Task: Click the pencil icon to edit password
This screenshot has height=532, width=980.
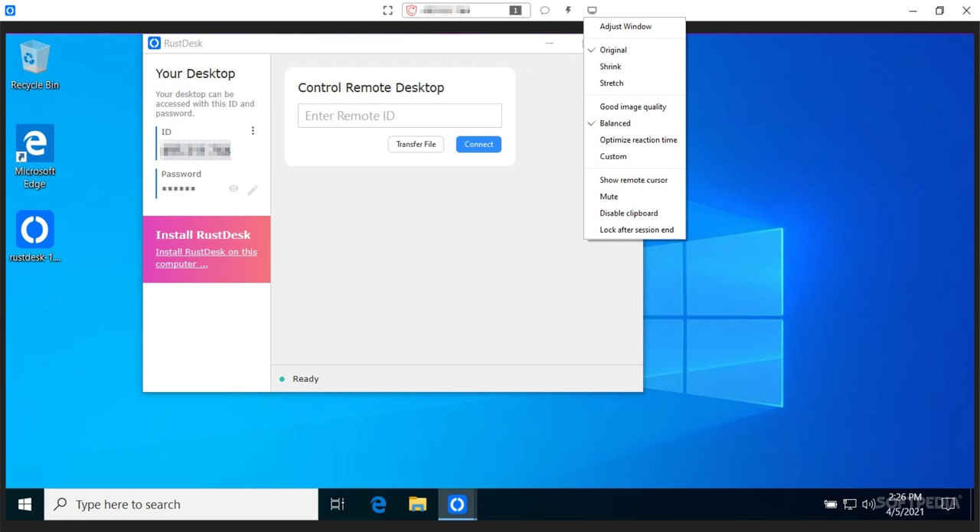Action: pyautogui.click(x=253, y=190)
